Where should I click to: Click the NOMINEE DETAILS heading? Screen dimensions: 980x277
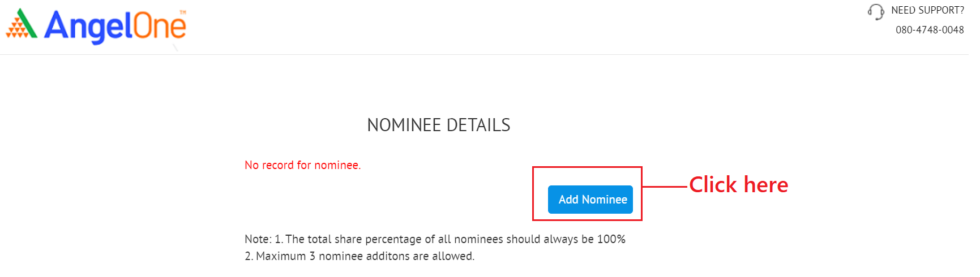pos(438,125)
